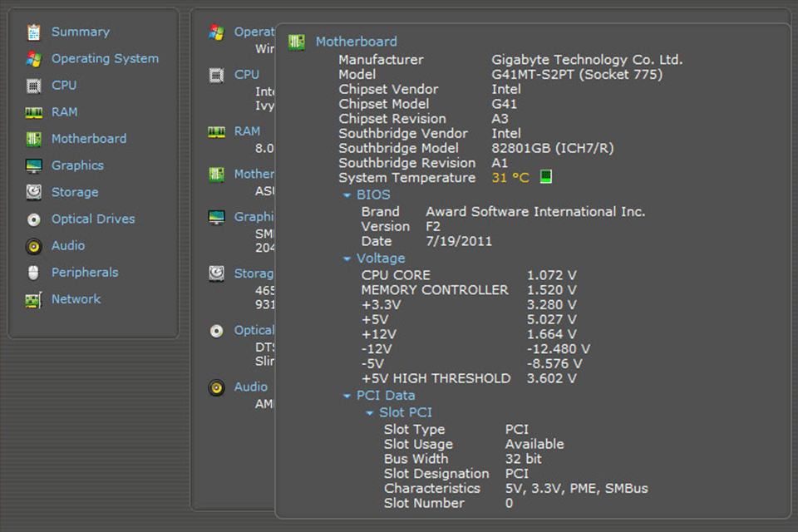Viewport: 798px width, 532px height.
Task: Open the Motherboard icon in sidebar
Action: point(33,138)
